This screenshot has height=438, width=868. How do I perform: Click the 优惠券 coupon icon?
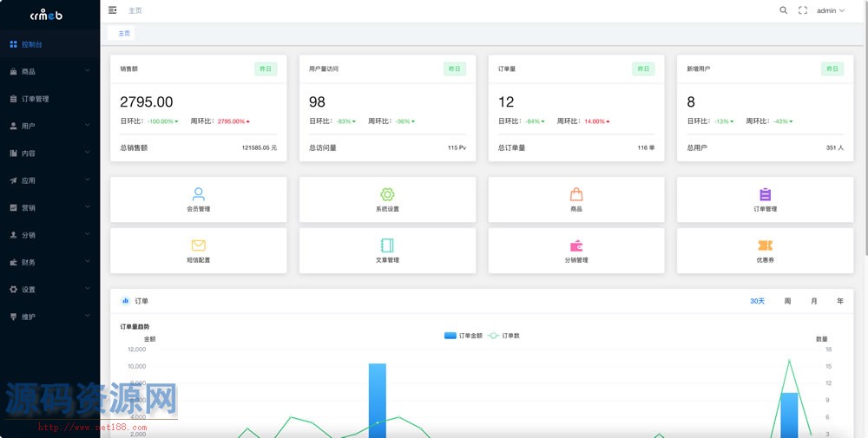point(765,245)
